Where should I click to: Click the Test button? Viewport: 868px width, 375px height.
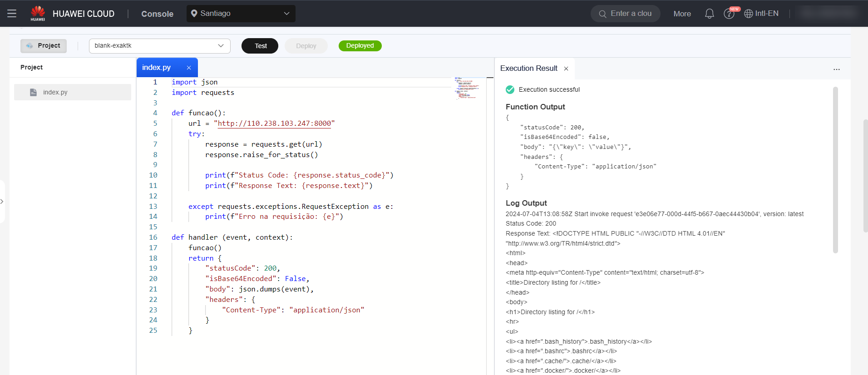click(260, 46)
